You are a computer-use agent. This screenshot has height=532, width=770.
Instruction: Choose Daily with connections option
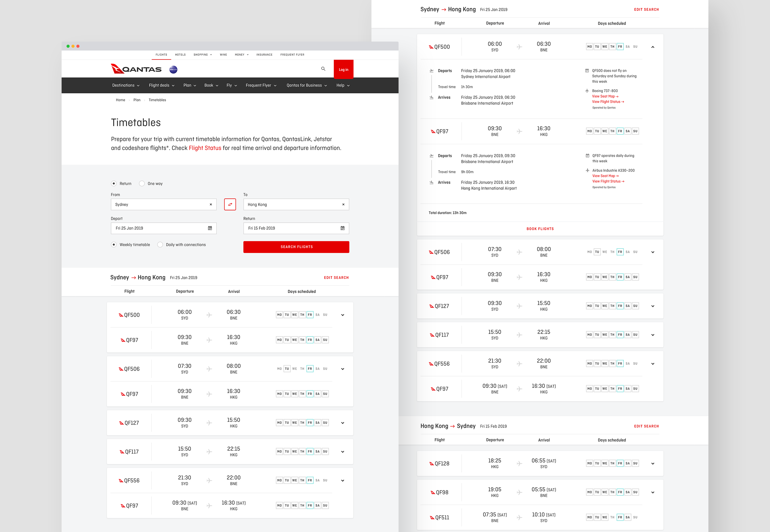point(160,245)
